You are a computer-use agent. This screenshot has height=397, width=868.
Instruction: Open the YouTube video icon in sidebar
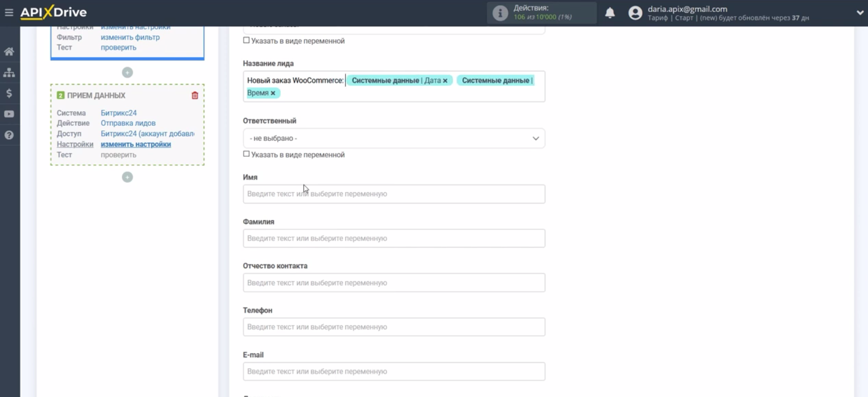pos(9,114)
